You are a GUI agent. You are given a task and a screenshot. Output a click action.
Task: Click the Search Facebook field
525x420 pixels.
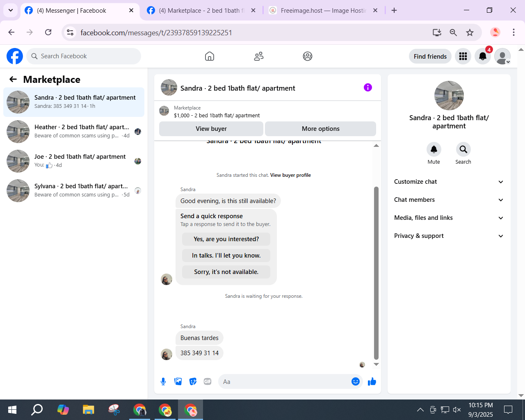tap(84, 56)
